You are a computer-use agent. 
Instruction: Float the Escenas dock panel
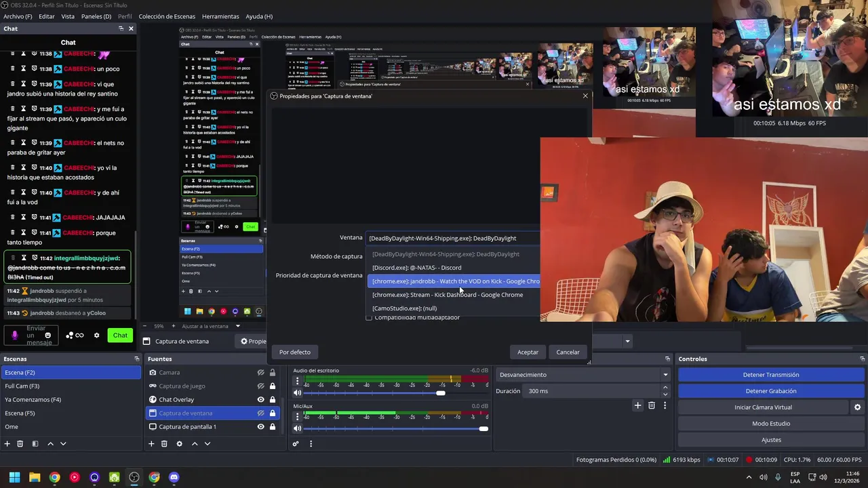pos(136,359)
